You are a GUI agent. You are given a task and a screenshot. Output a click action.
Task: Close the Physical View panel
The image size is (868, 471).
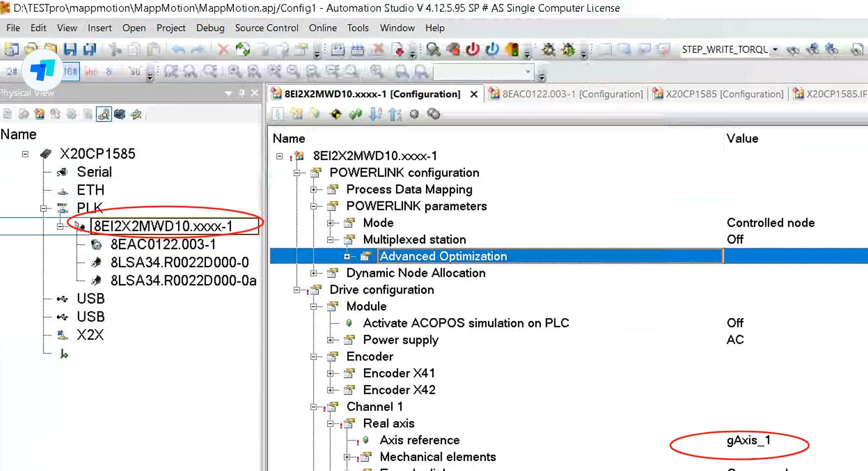point(255,93)
